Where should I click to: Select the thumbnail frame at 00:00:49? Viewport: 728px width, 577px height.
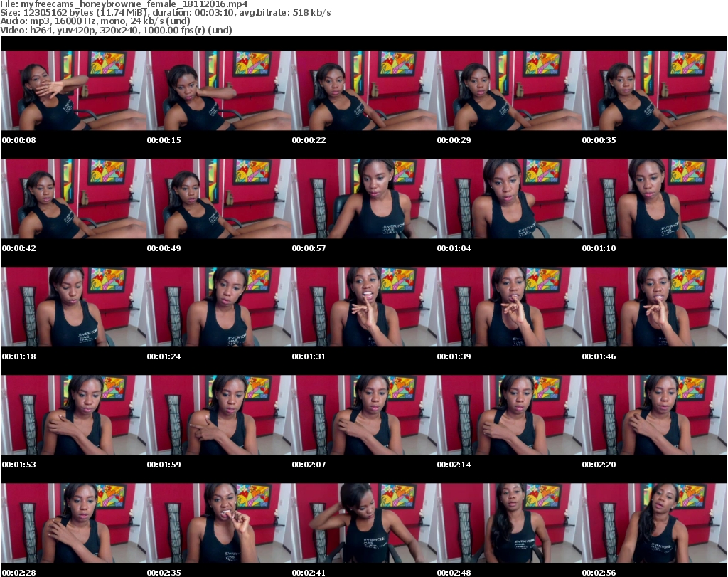[x=219, y=198]
